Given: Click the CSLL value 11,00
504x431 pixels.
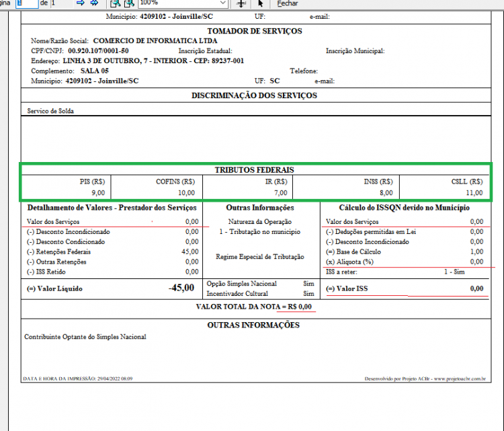Looking at the screenshot, I should 474,193.
